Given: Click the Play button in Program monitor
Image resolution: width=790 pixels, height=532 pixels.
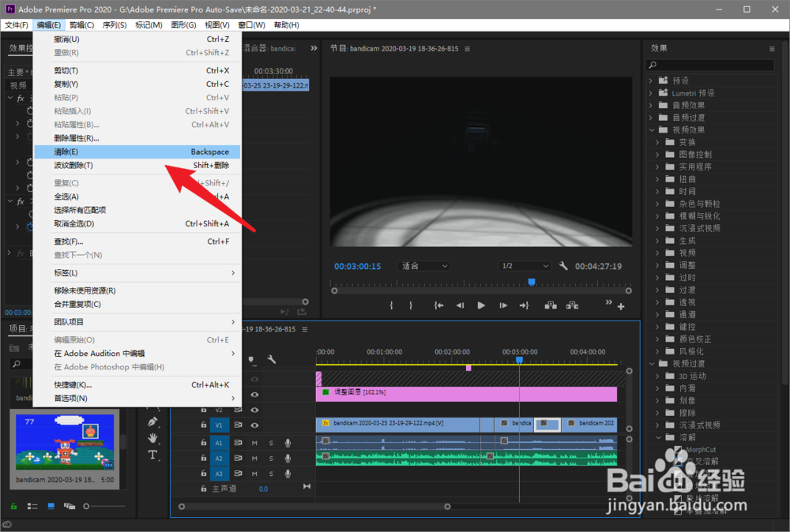Looking at the screenshot, I should click(481, 305).
